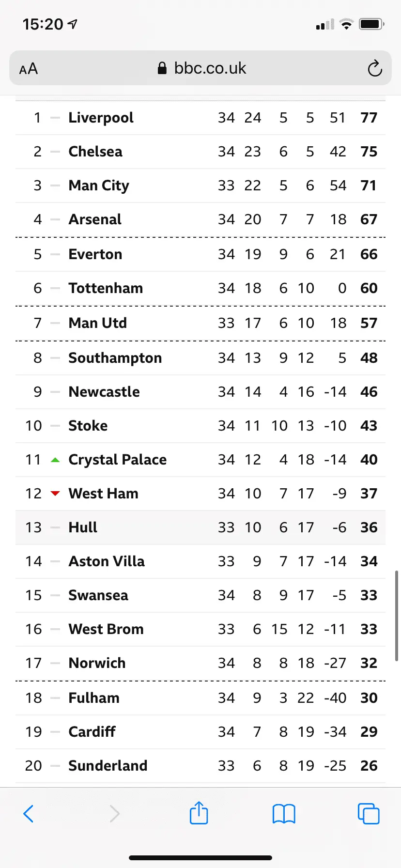The height and width of the screenshot is (868, 401).
Task: Tap the bbc.co.uk address field
Action: pyautogui.click(x=210, y=68)
